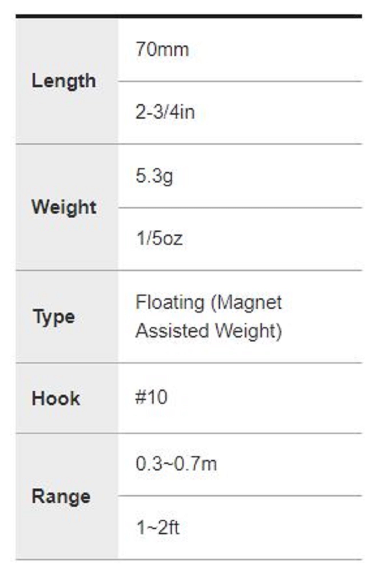Image resolution: width=392 pixels, height=572 pixels.
Task: Click the word Weight) in Type value
Action: point(248,331)
